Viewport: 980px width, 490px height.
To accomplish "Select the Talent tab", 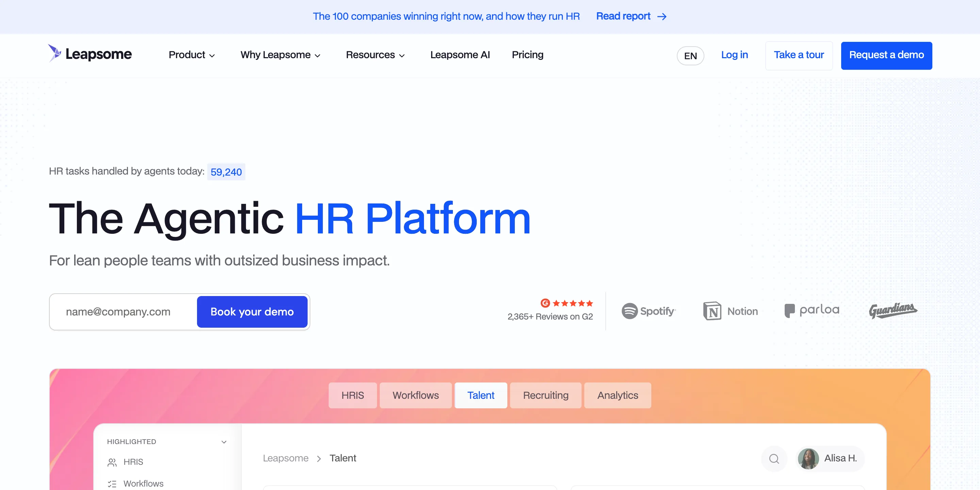I will point(480,395).
